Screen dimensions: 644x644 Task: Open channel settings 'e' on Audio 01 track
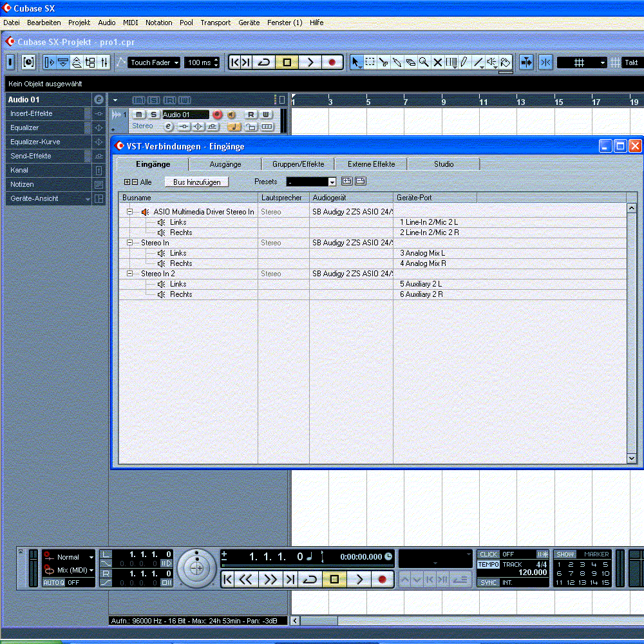(x=168, y=126)
